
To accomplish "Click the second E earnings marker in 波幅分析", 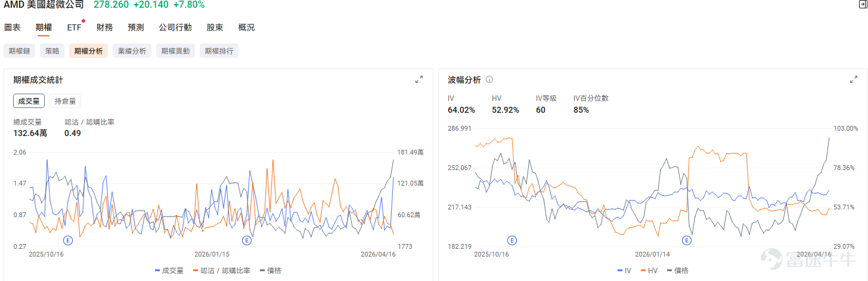I will [x=686, y=240].
